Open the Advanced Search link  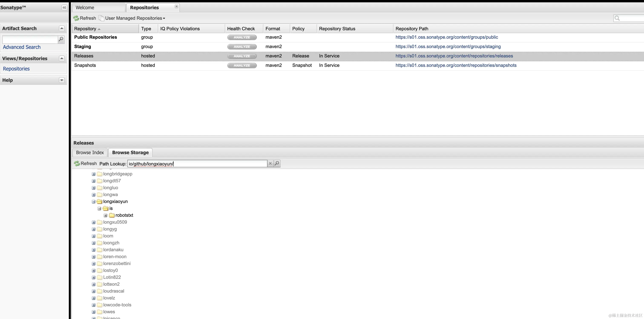22,47
